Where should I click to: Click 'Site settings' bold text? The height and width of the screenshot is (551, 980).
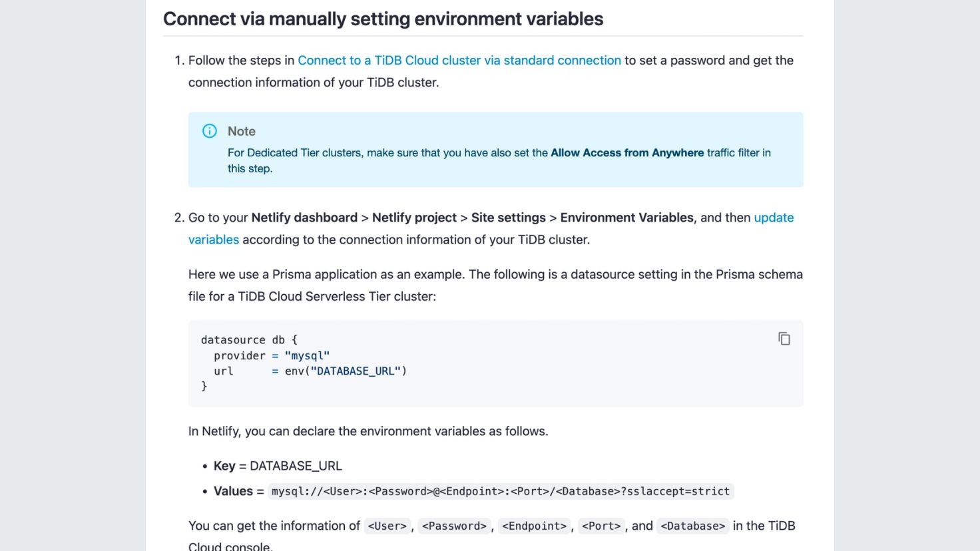click(x=509, y=218)
